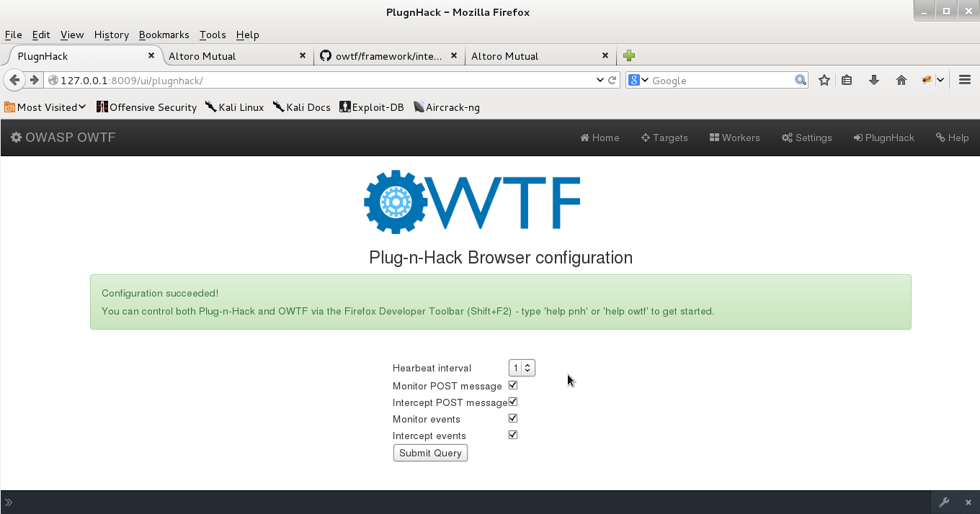Open the Edit menu
Viewport: 980px width, 514px height.
pyautogui.click(x=41, y=35)
